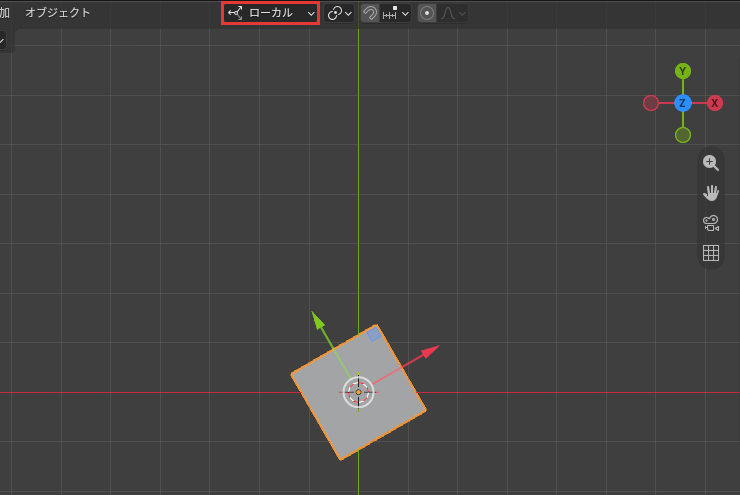Open the ローカル transform orientation dropdown
740x495 pixels.
[271, 13]
